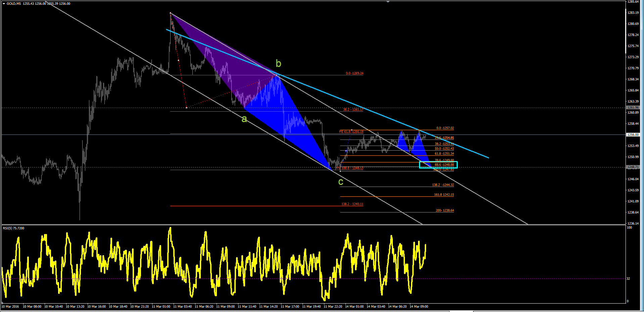The height and width of the screenshot is (312, 644).
Task: Click the '11 Mar 17:00' time label
Action: coord(290,307)
